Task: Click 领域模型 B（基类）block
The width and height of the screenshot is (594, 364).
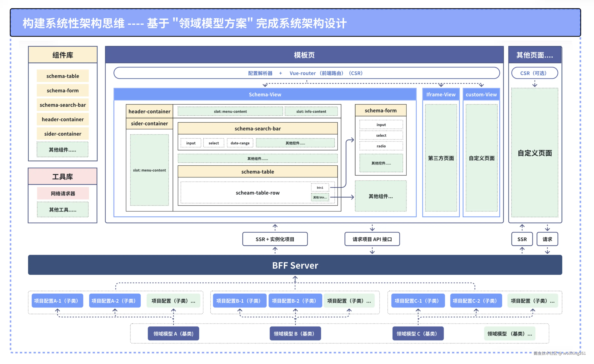Action: point(295,333)
